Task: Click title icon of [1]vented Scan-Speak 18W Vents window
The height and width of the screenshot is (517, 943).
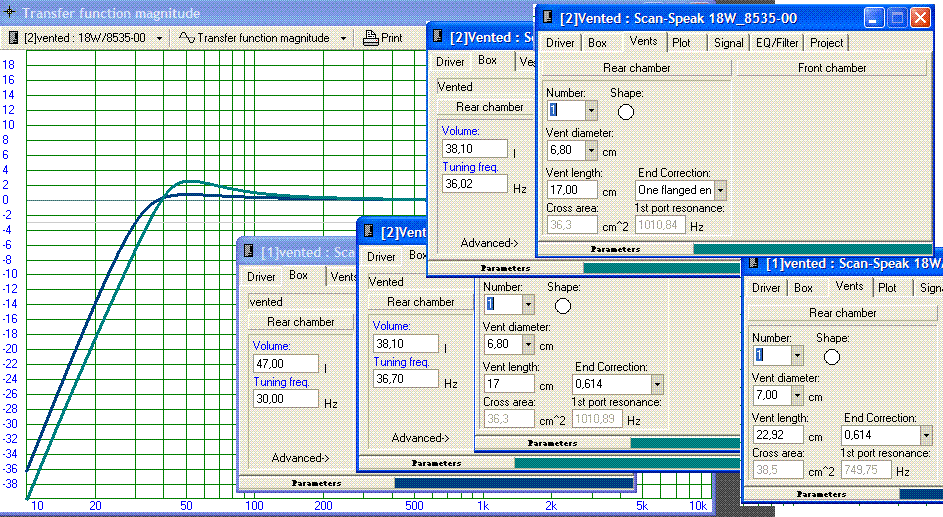Action: point(753,263)
